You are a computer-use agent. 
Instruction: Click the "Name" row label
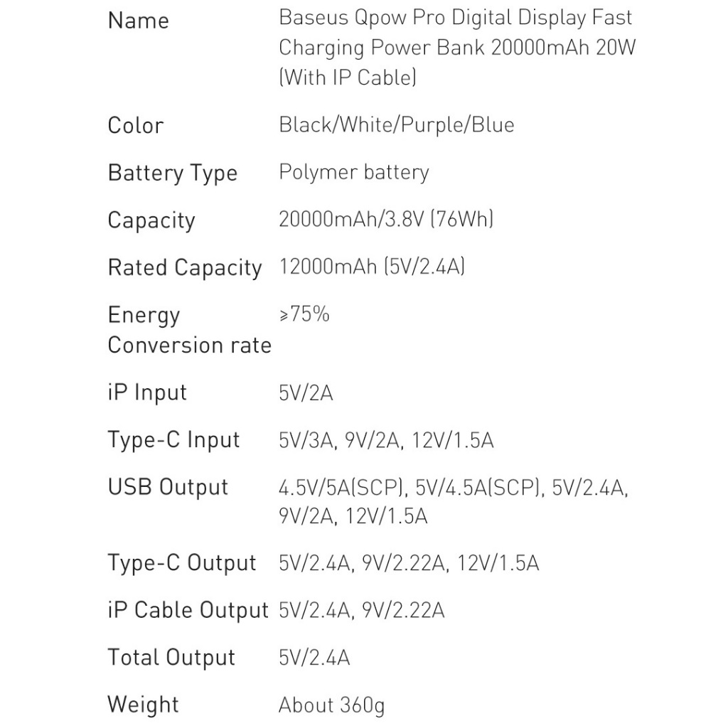(139, 20)
